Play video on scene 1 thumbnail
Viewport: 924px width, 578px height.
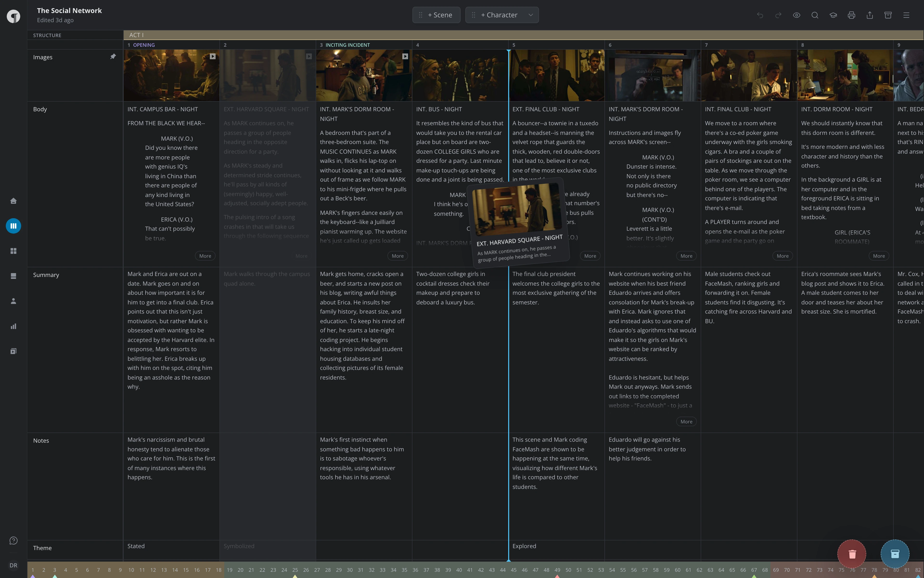(213, 56)
